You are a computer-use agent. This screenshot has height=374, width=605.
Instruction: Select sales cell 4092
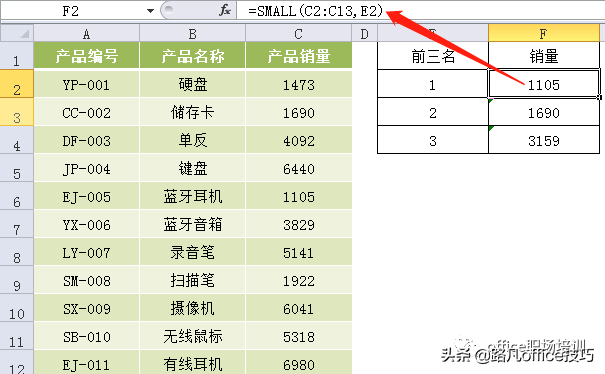click(x=299, y=140)
